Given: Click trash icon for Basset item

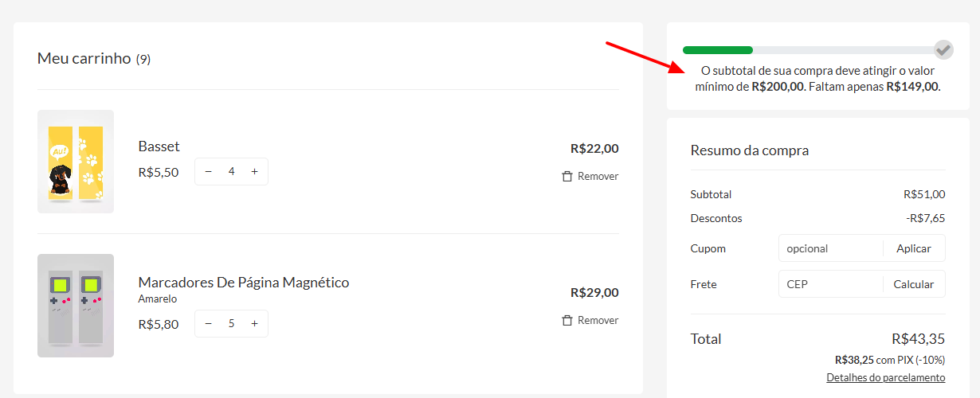Looking at the screenshot, I should click(x=567, y=176).
